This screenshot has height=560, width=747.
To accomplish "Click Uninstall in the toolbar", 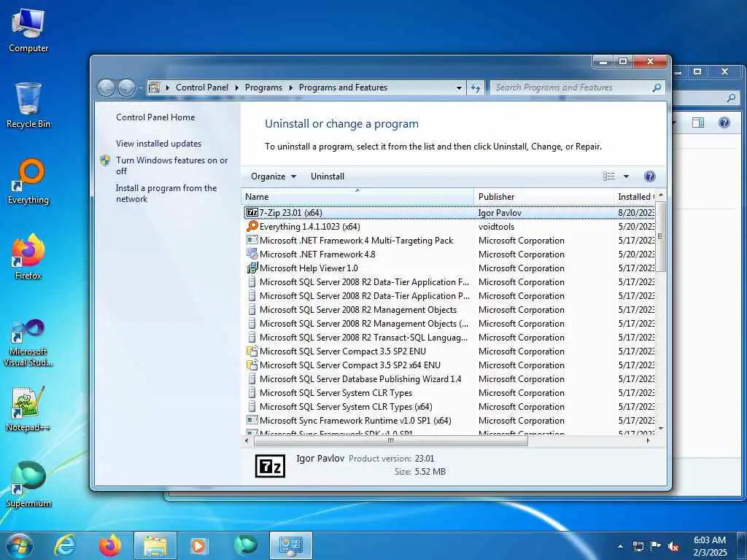I will pyautogui.click(x=328, y=176).
